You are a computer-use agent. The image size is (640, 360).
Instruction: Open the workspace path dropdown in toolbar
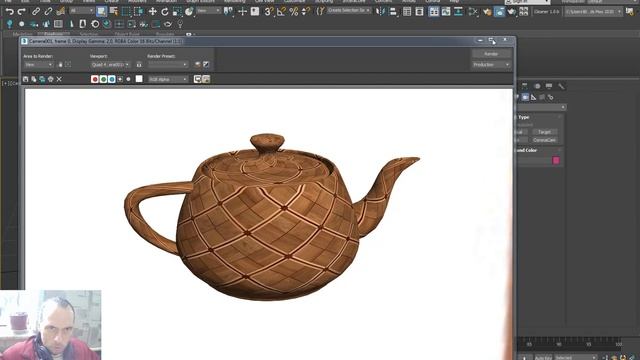click(593, 12)
